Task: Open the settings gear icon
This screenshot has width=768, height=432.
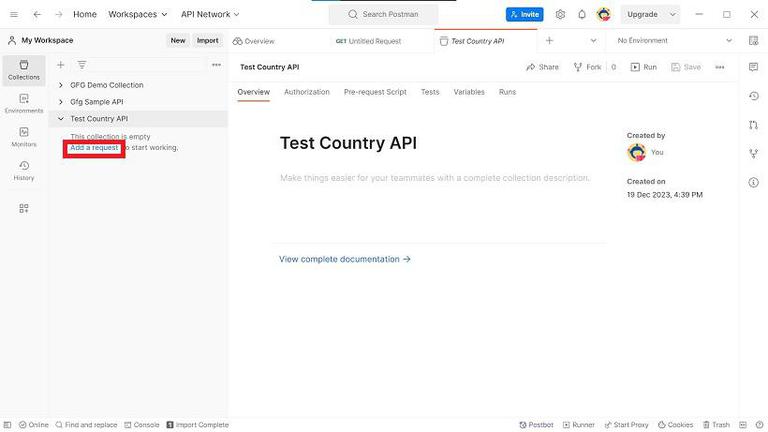Action: click(560, 15)
